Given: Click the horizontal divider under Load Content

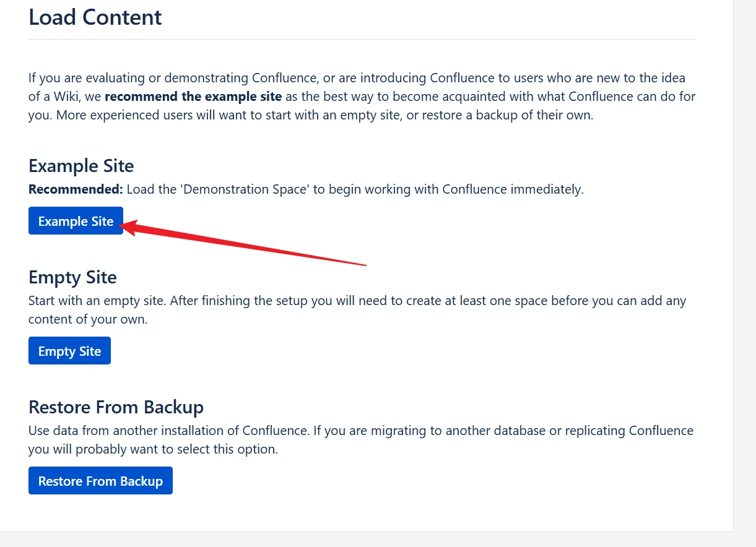Looking at the screenshot, I should coord(362,39).
